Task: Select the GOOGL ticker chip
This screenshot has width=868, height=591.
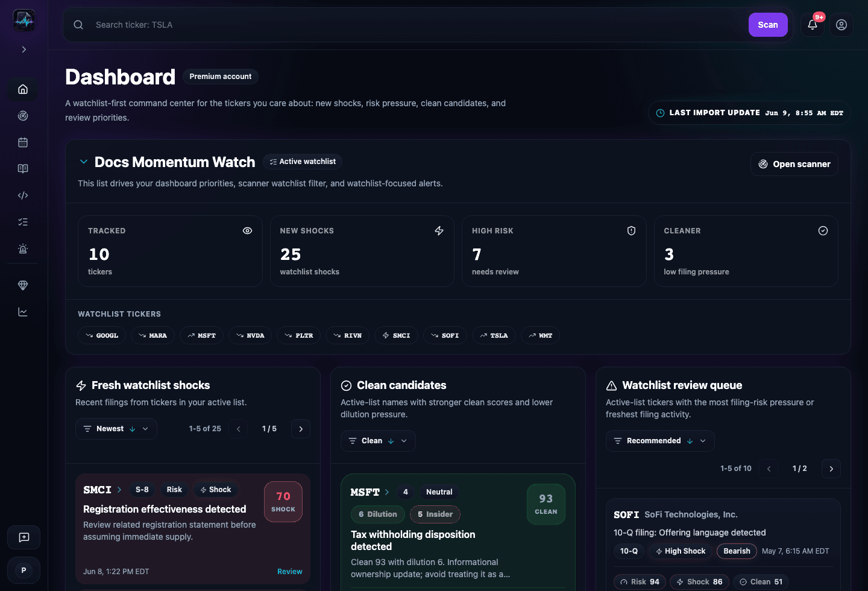Action: click(102, 335)
